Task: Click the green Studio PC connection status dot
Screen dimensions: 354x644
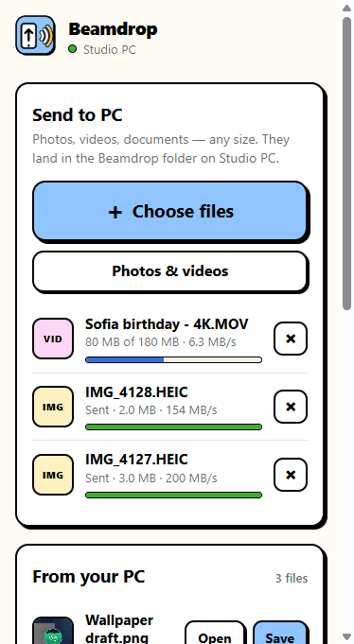Action: (72, 49)
